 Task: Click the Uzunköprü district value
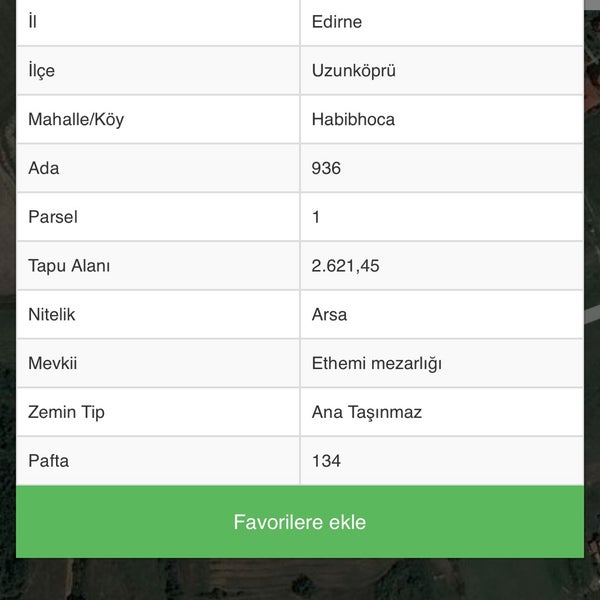[x=354, y=71]
